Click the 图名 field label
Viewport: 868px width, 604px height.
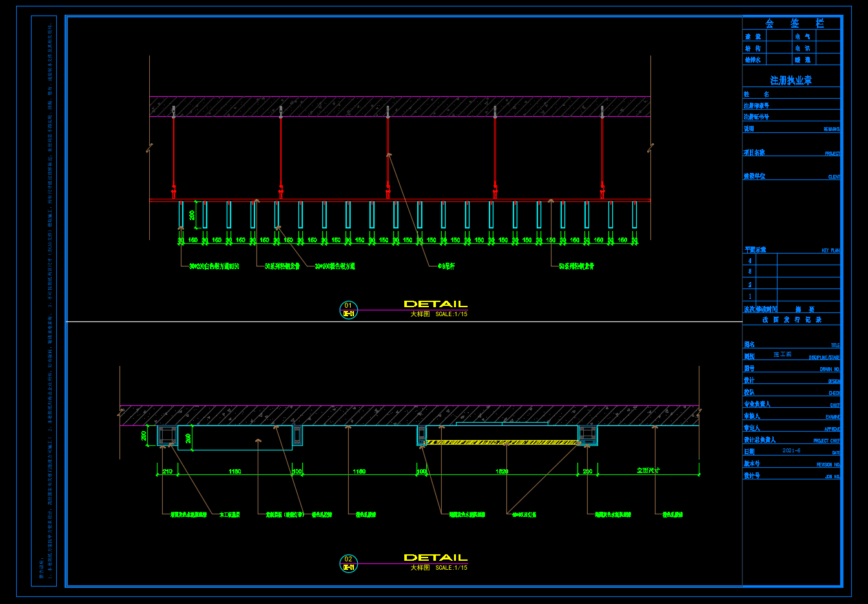(x=749, y=345)
